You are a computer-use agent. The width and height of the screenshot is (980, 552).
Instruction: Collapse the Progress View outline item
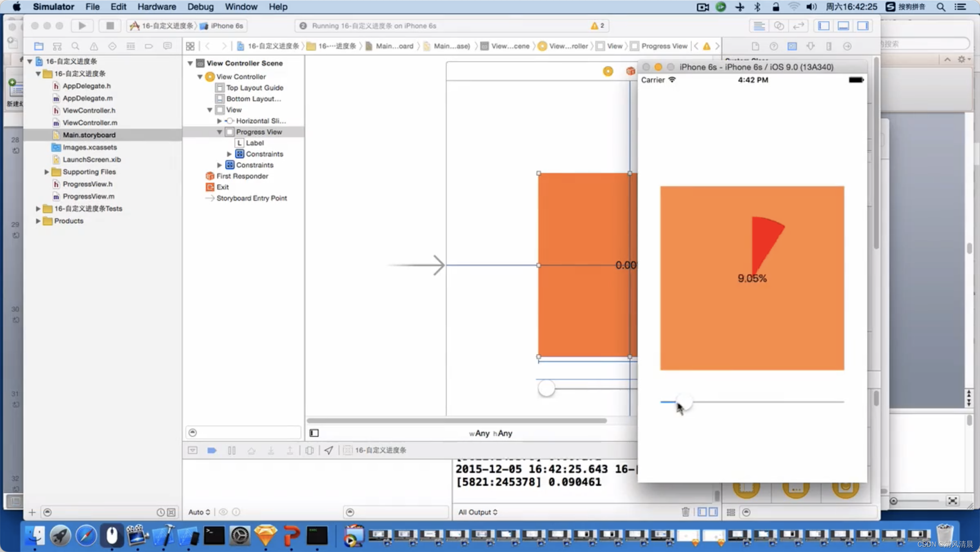click(x=219, y=132)
